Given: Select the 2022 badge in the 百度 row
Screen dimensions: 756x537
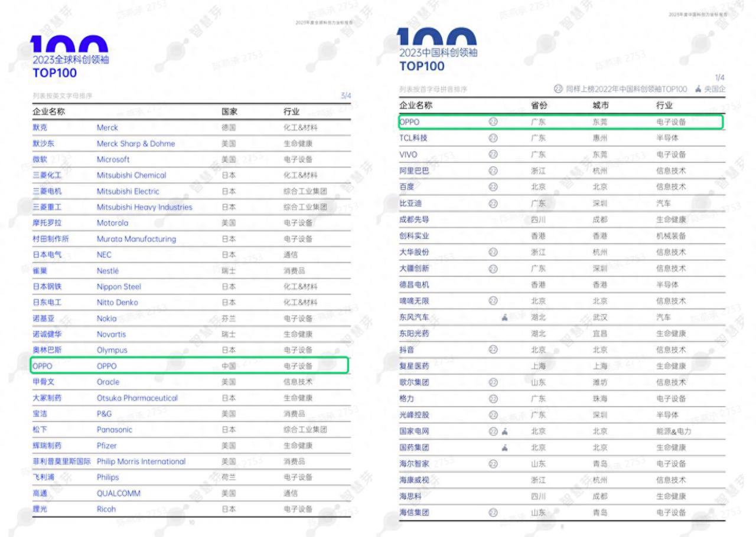Looking at the screenshot, I should (493, 187).
